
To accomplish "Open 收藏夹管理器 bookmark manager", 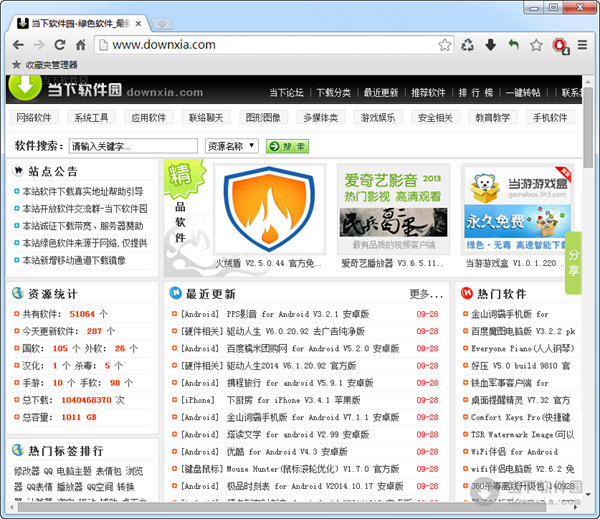I will [x=45, y=65].
